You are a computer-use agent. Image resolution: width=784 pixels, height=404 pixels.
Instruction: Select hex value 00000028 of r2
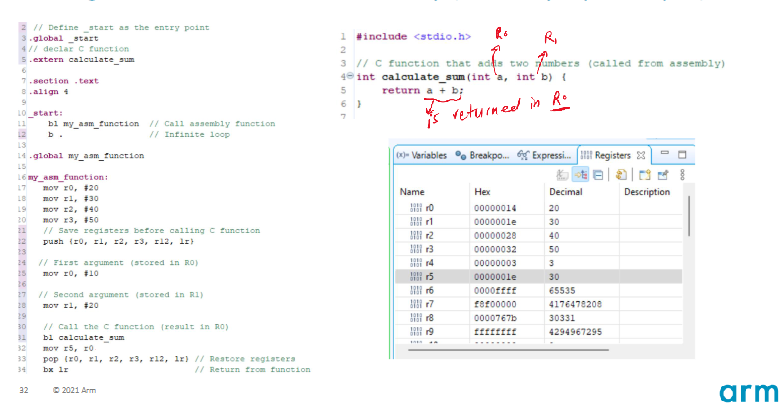pyautogui.click(x=495, y=236)
